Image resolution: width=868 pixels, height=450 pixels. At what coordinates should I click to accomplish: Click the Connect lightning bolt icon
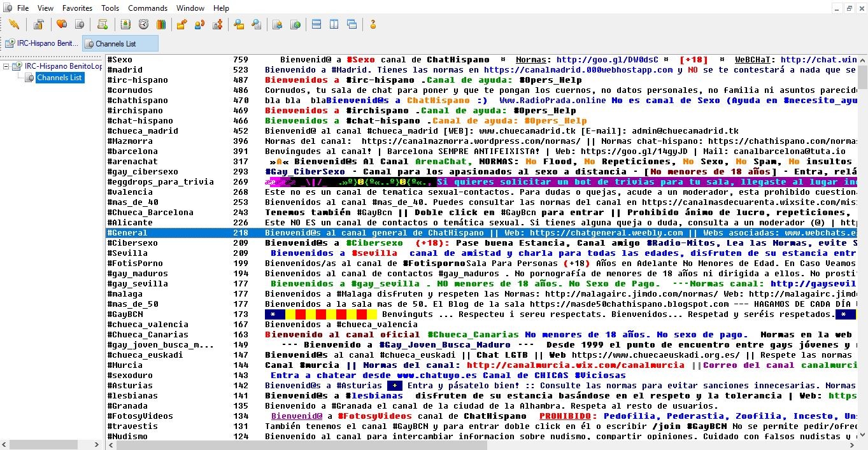[14, 25]
